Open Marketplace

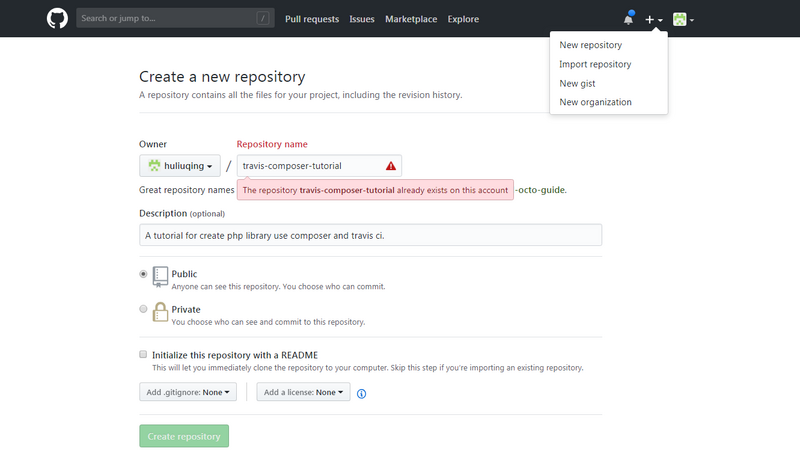(x=411, y=19)
